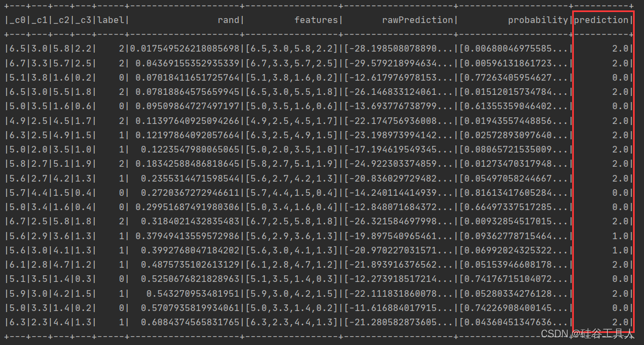Click probability value [0.02572893097640...

(514, 135)
